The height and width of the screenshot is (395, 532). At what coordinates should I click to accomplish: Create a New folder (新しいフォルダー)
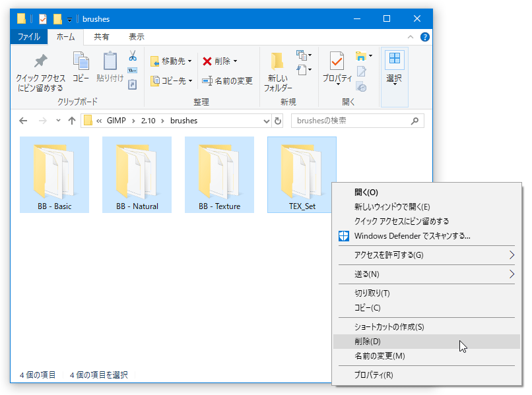(x=278, y=73)
